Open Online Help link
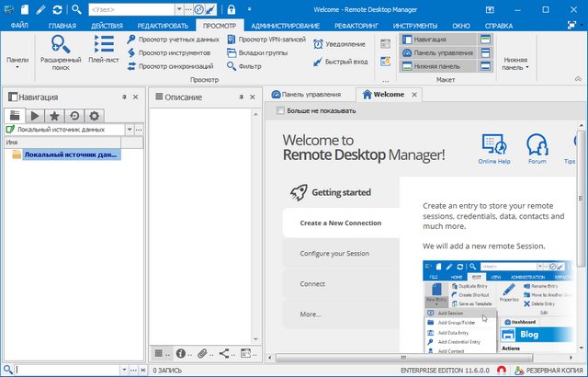This screenshot has height=377, width=588. [494, 149]
